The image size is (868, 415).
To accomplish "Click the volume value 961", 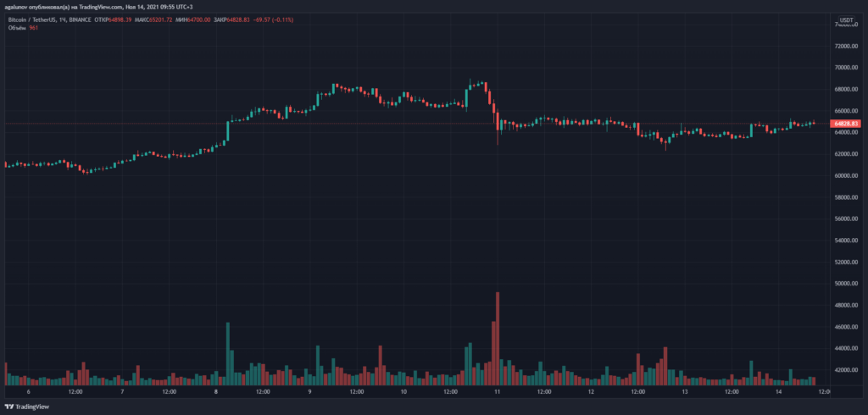I will (35, 26).
